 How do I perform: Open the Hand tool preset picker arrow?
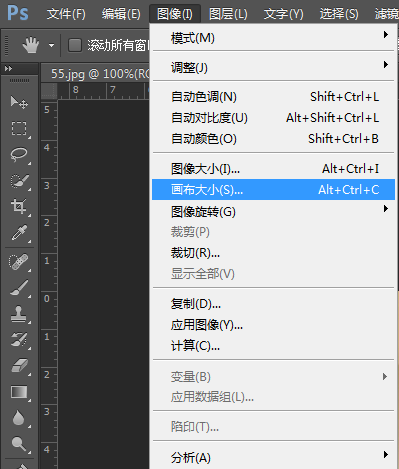coord(51,45)
